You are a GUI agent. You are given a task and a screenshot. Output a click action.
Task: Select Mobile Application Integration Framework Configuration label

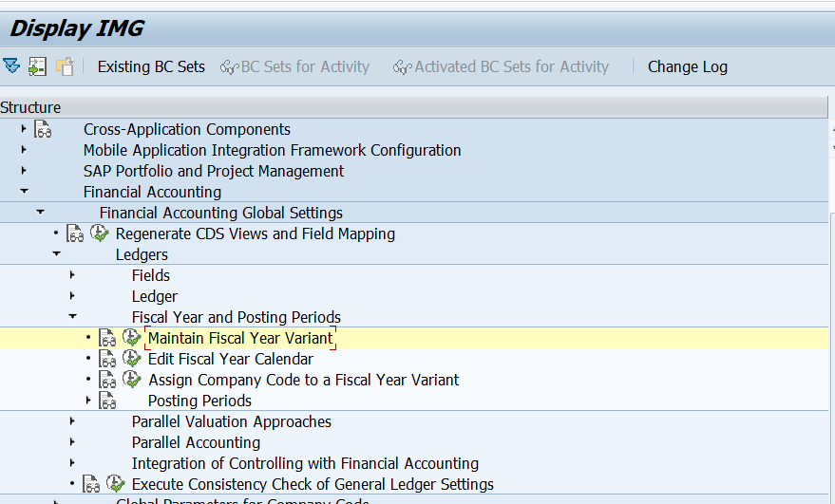(x=272, y=150)
